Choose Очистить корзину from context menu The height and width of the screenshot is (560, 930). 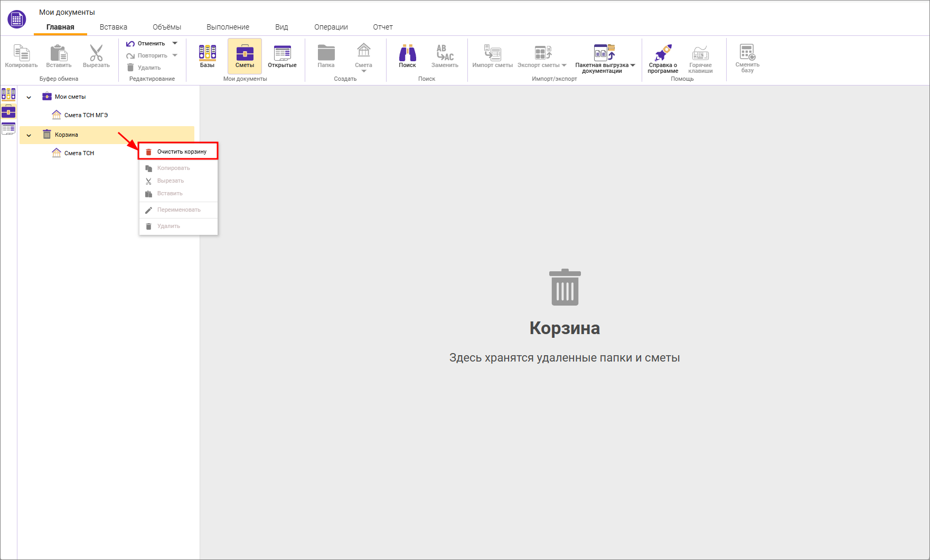click(181, 151)
